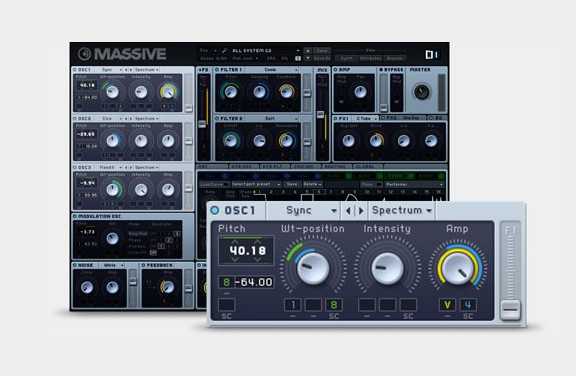Switch to FX2 effect tab
This screenshot has height=376, width=576.
point(402,118)
